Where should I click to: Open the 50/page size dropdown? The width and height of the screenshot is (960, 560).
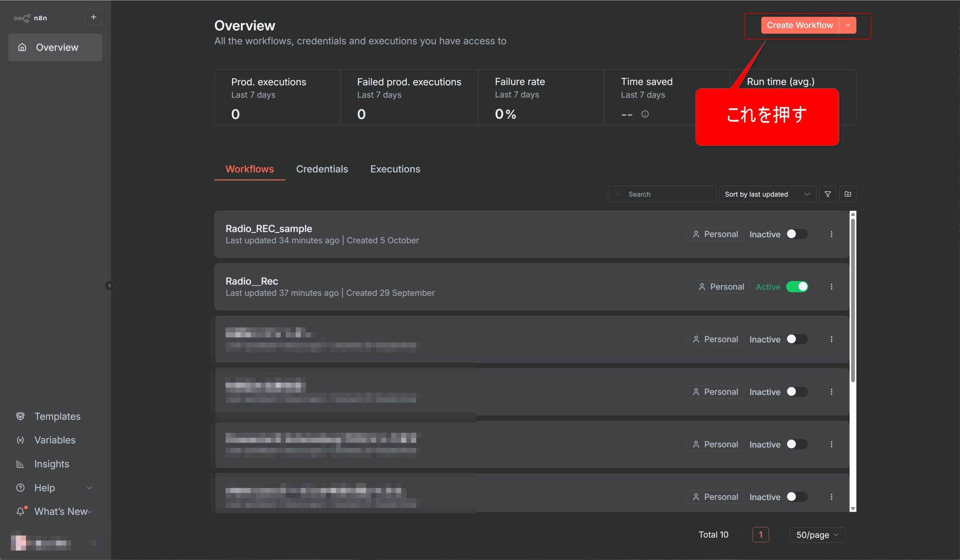(x=817, y=535)
